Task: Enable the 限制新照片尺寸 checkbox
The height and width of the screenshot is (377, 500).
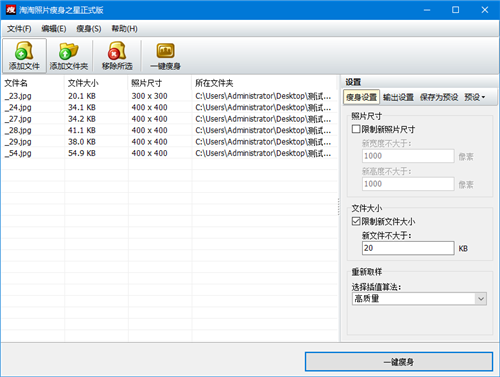Action: (356, 129)
